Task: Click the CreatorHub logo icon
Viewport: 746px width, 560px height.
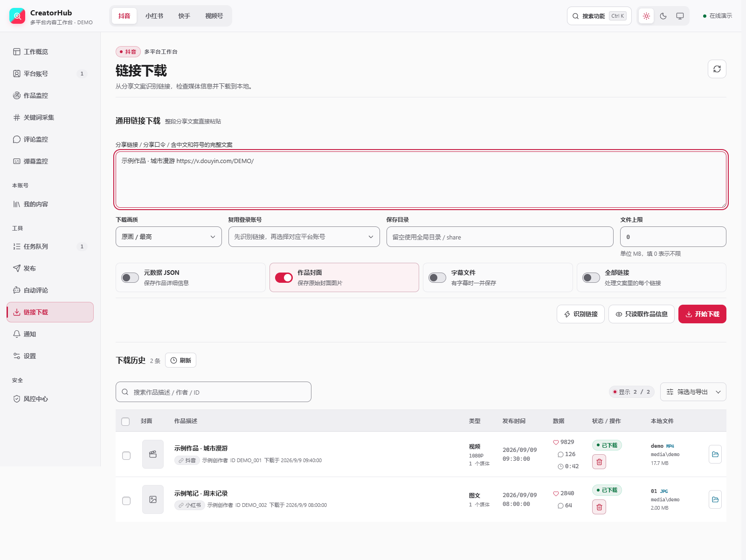Action: point(17,16)
